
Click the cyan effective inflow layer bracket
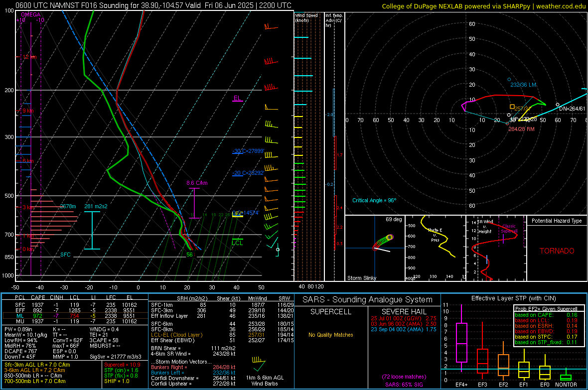coord(92,230)
